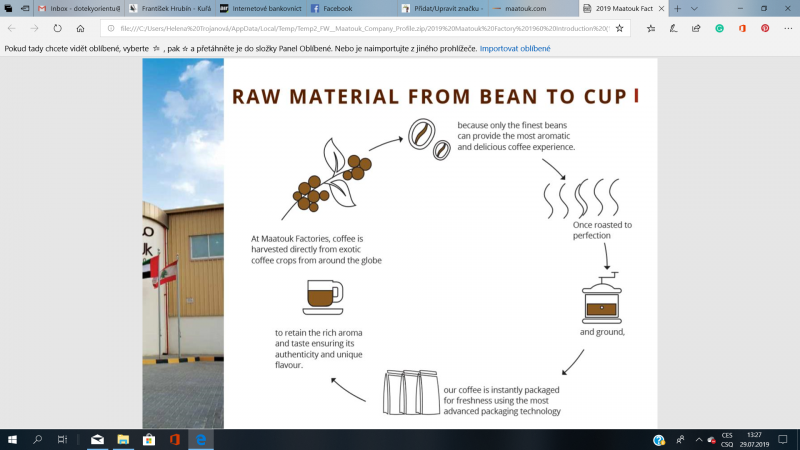Open a new browser tab
Viewport: 800px width, 450px height.
coord(678,9)
